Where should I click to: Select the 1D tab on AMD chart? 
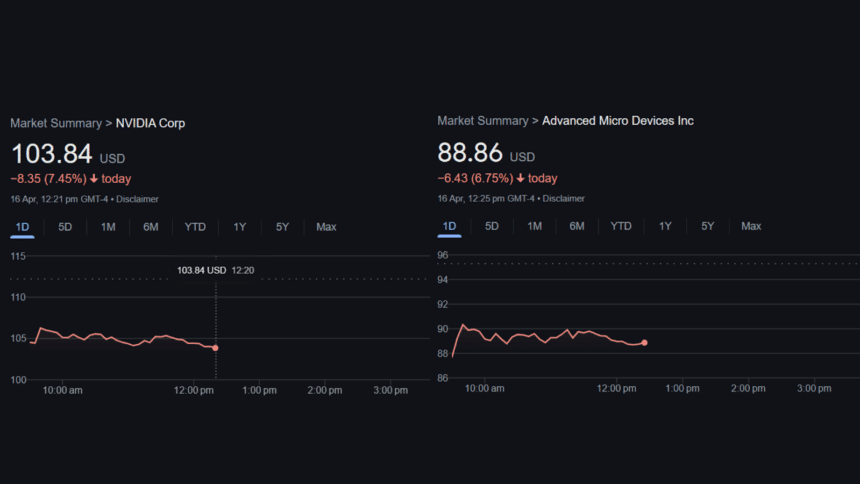(449, 226)
